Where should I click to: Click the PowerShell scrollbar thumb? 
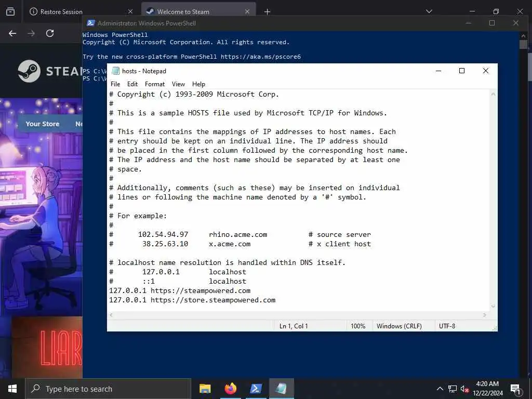point(523,44)
